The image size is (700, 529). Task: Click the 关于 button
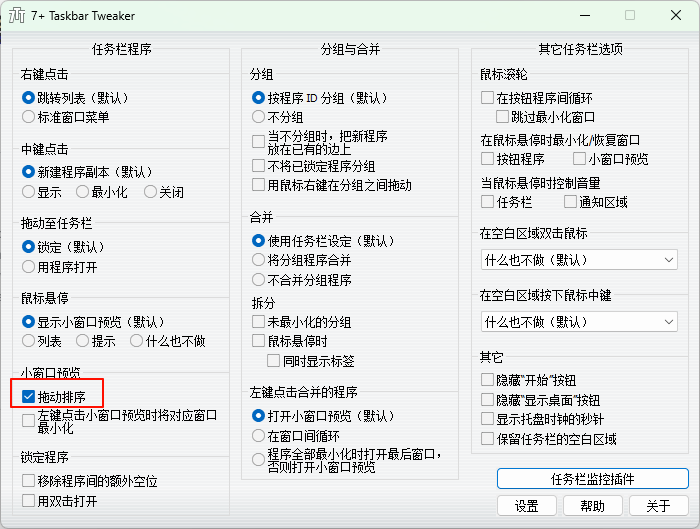tap(658, 506)
